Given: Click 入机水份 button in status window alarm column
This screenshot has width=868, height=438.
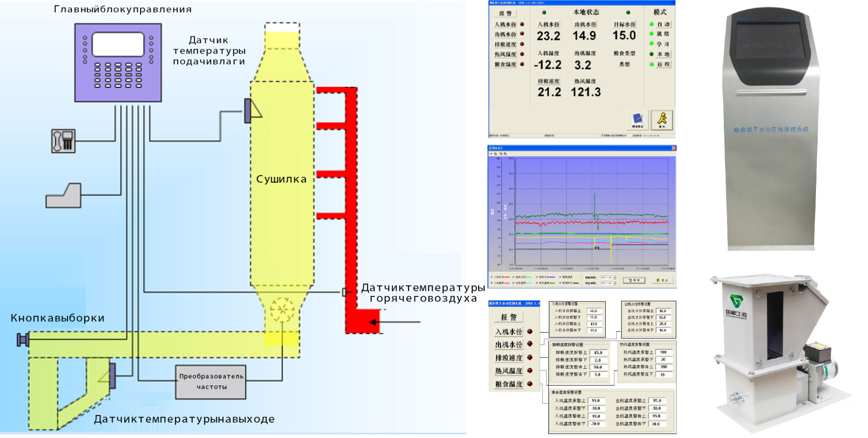Looking at the screenshot, I should click(505, 24).
